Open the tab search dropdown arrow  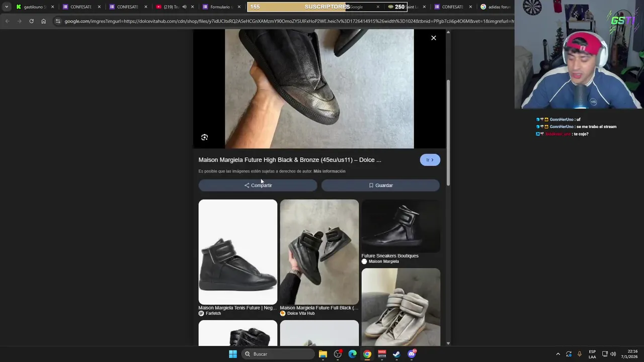point(6,7)
